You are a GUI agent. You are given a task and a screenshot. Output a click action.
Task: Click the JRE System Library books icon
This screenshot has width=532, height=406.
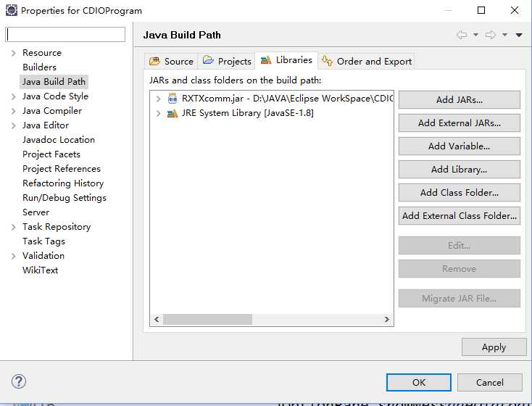tap(173, 113)
